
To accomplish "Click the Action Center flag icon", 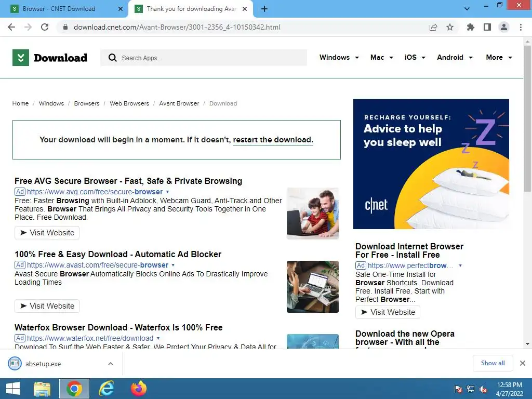I will pyautogui.click(x=458, y=389).
